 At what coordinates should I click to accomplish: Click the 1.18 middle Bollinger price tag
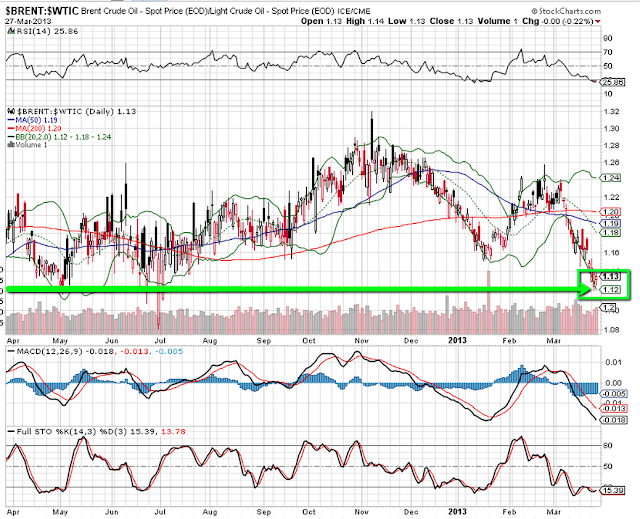click(x=612, y=233)
